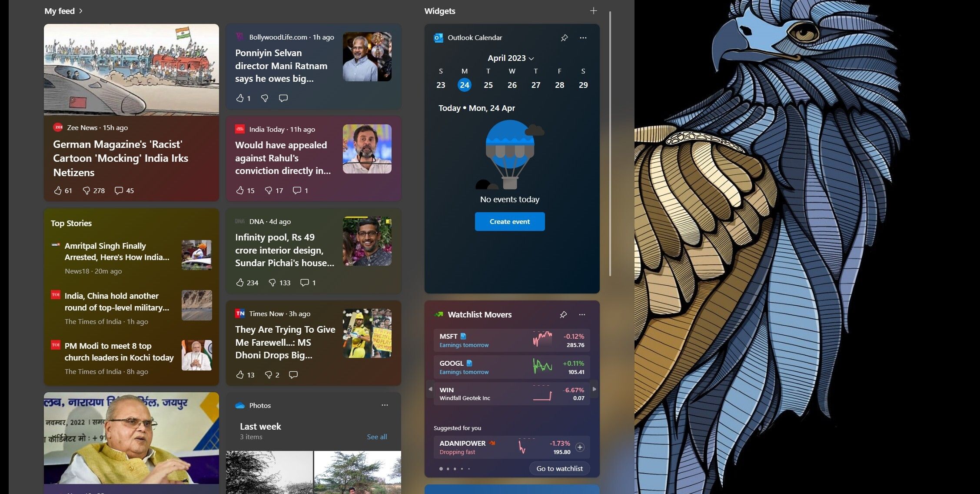Viewport: 980px width, 494px height.
Task: Click the three-dot menu on Watchlist Movers
Action: click(582, 314)
